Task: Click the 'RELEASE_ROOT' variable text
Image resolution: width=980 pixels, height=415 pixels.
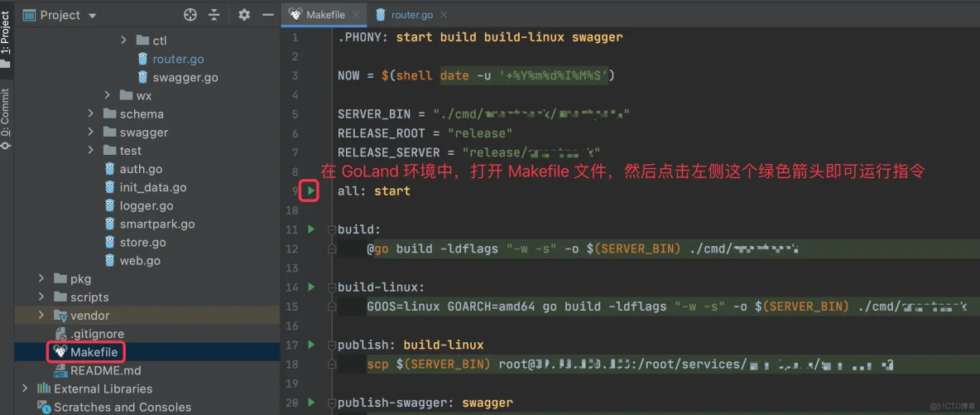Action: (x=382, y=133)
